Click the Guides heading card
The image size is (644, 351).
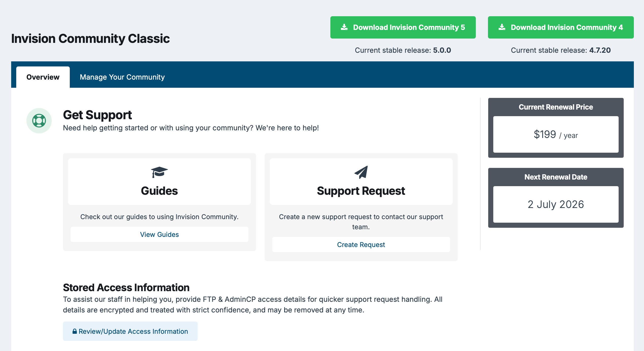[x=159, y=191]
